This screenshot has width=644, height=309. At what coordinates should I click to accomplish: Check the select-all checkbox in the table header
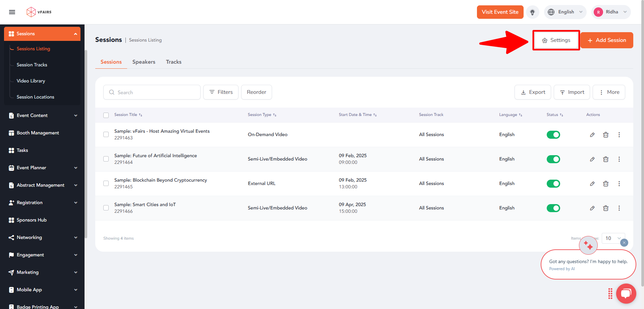pos(106,115)
